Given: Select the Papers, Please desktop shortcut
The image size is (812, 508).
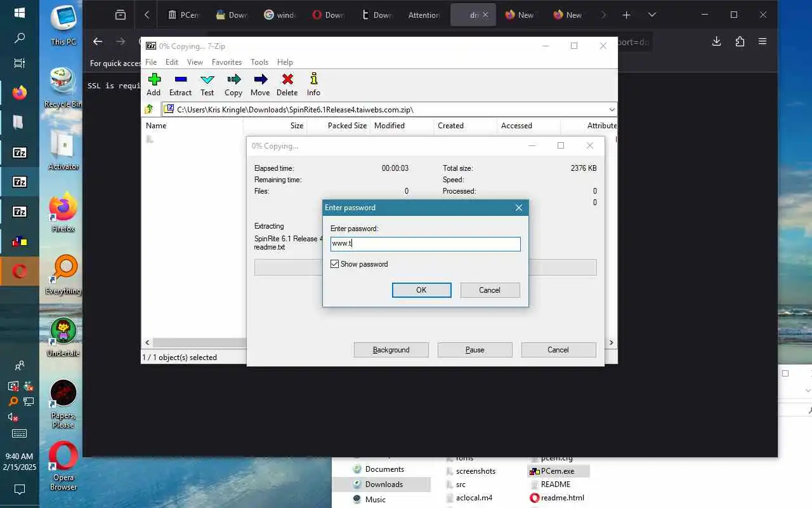Looking at the screenshot, I should coord(63,404).
